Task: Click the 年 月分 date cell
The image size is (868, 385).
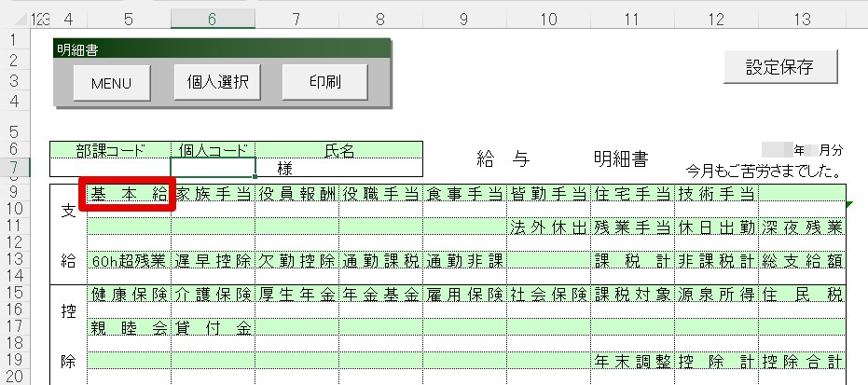Action: click(x=802, y=150)
